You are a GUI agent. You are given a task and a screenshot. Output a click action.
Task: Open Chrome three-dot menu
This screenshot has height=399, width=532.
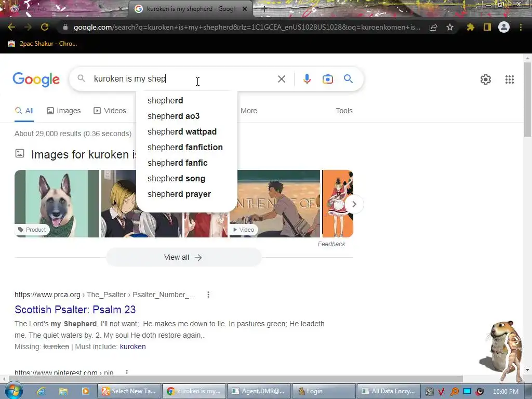(x=521, y=27)
